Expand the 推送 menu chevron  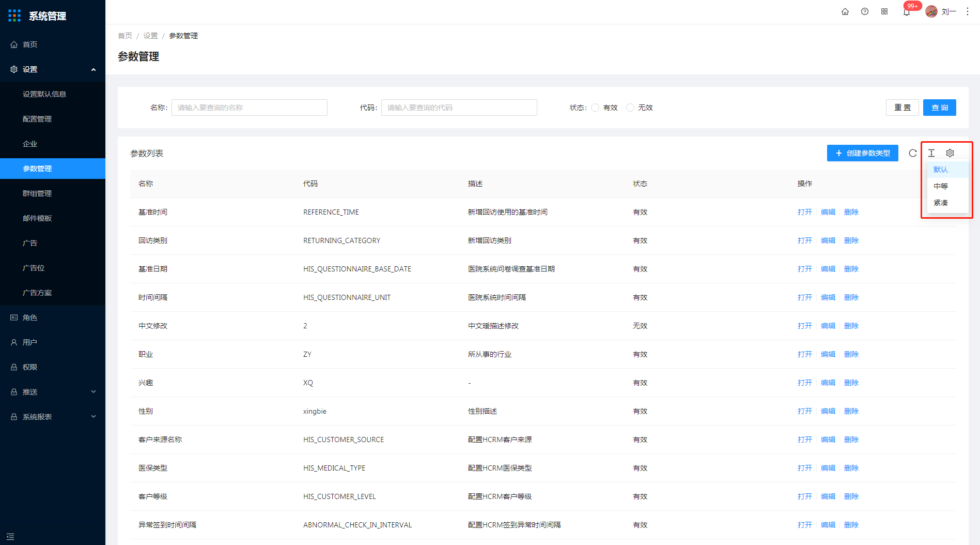point(94,392)
